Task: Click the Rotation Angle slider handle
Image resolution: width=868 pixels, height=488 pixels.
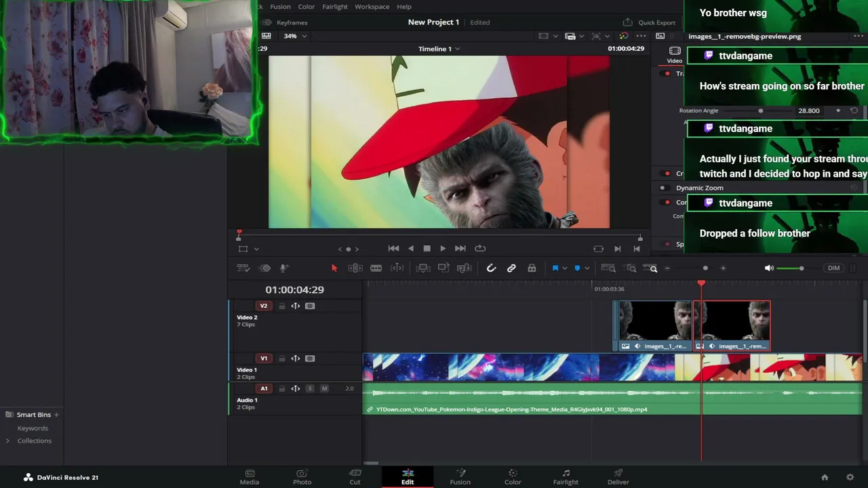Action: coord(760,110)
